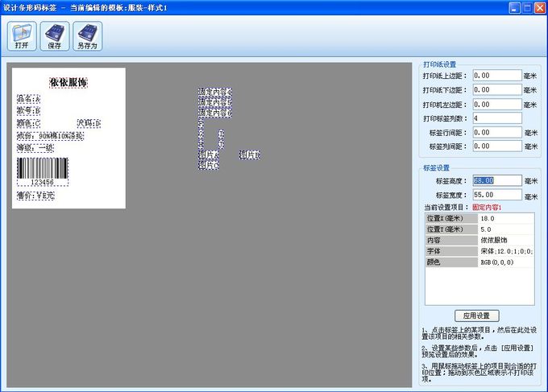Select the barcode image on the label
The width and height of the screenshot is (548, 392).
tap(42, 169)
